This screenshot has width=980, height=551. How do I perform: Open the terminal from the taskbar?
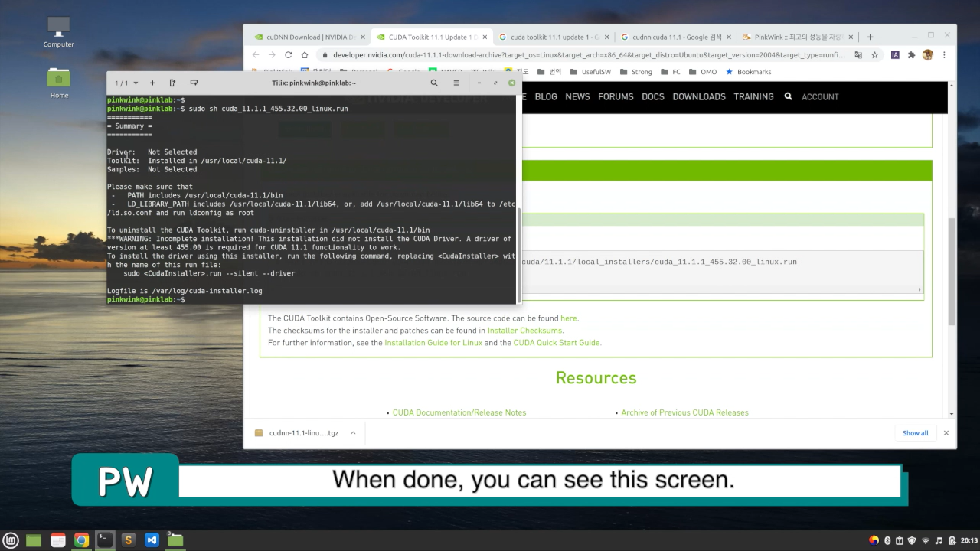click(105, 540)
